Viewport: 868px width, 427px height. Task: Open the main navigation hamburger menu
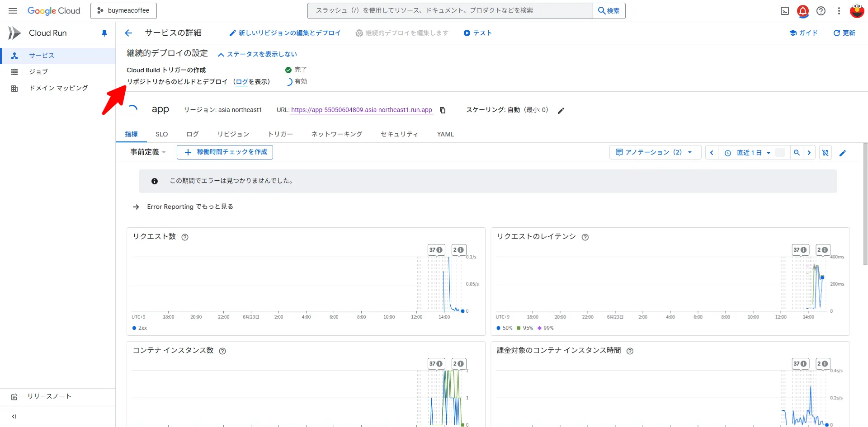13,11
